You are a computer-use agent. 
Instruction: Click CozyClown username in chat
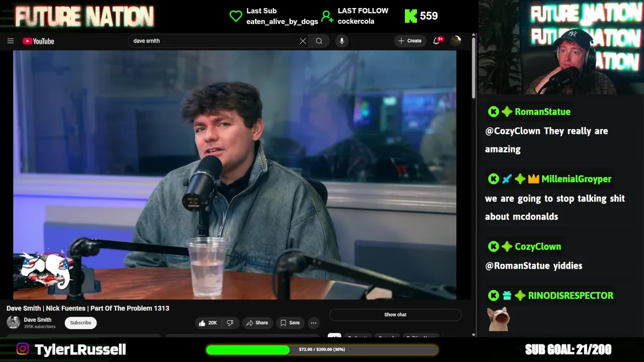coord(538,246)
